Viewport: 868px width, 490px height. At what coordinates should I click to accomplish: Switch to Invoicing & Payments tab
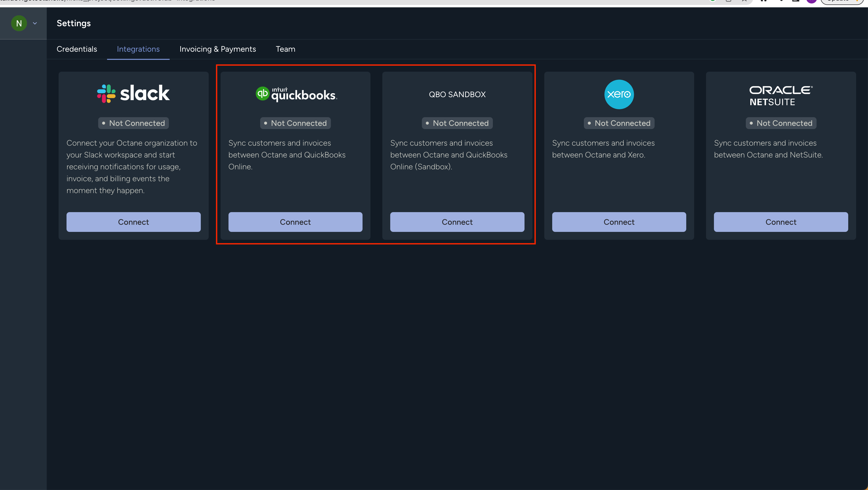coord(218,49)
